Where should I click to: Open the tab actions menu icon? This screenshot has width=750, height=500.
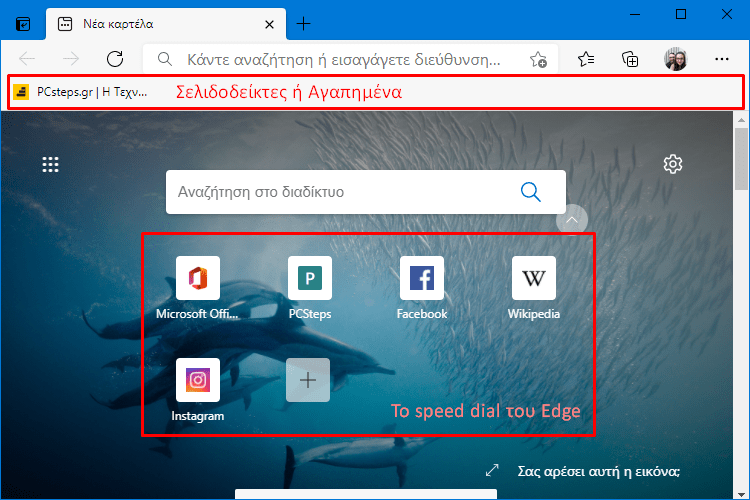click(23, 24)
